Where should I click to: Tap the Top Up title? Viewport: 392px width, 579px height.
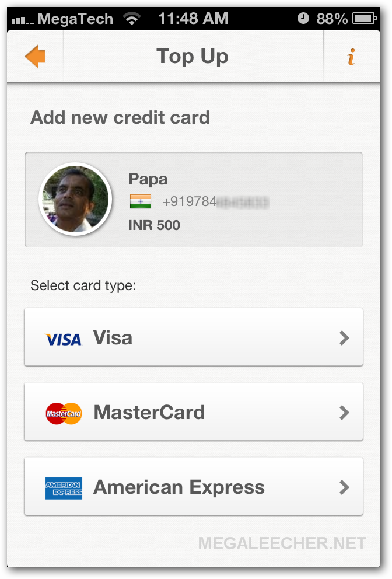[192, 57]
